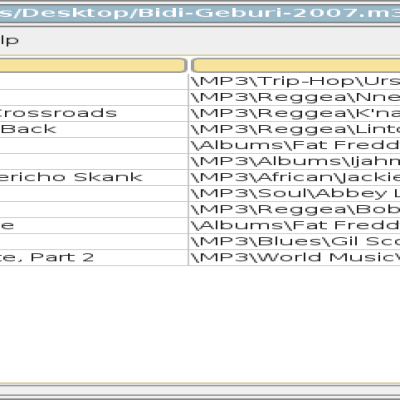
Task: Select the '\MP3\African\Jackie' path cell
Action: [x=295, y=177]
